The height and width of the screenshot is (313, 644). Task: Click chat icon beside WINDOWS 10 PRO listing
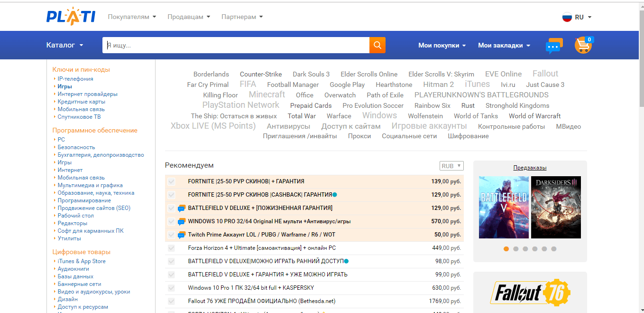point(181,221)
